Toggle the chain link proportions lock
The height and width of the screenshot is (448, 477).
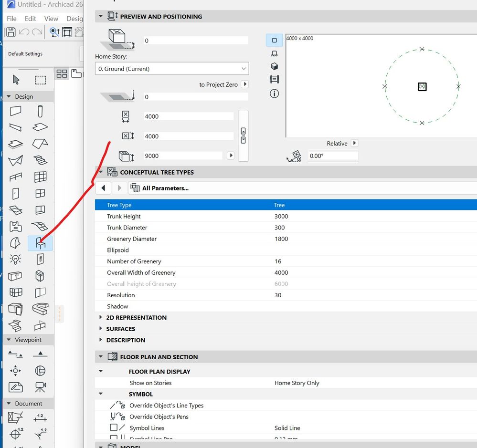coord(243,135)
